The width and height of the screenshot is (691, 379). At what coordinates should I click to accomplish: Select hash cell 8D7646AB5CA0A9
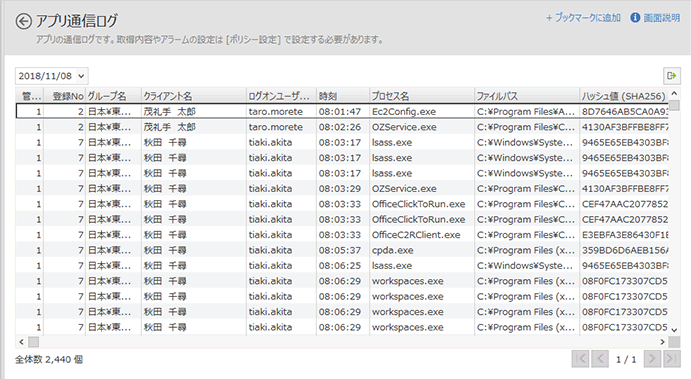click(x=624, y=111)
